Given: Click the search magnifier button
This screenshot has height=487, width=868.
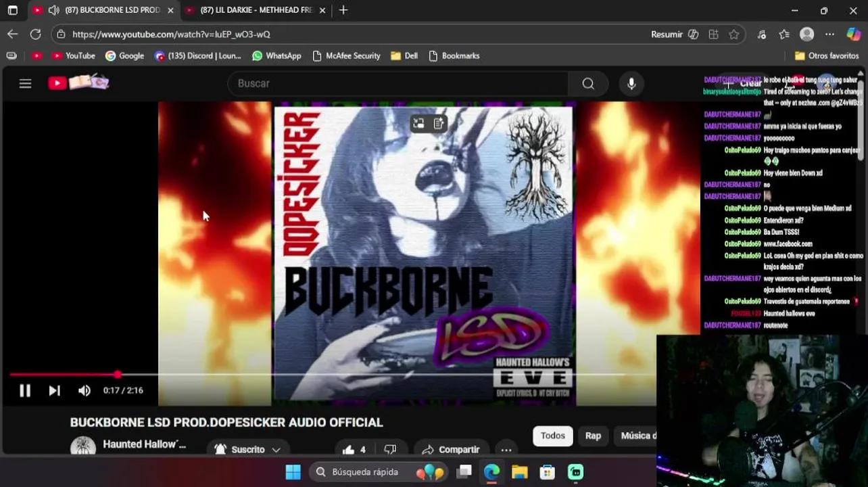Looking at the screenshot, I should (x=588, y=83).
